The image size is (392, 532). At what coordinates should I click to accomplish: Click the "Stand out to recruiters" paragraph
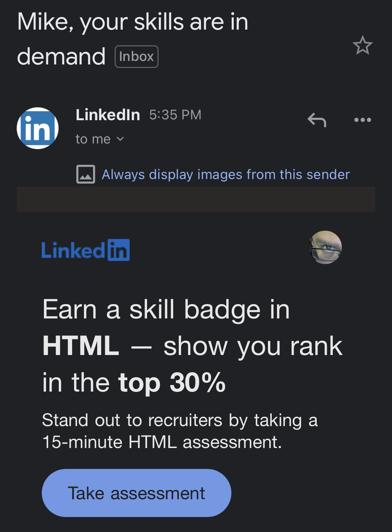tap(179, 431)
